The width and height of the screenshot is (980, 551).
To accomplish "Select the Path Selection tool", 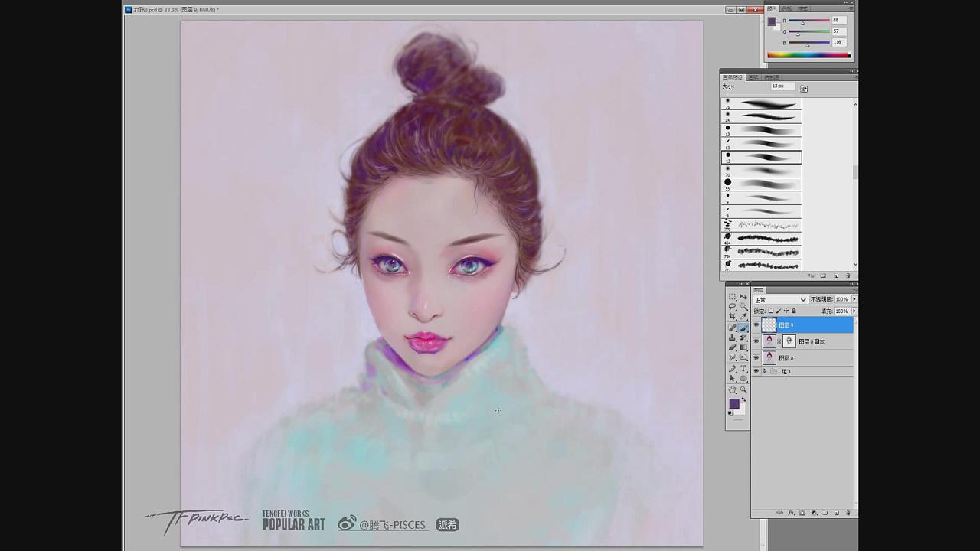I will coord(732,378).
